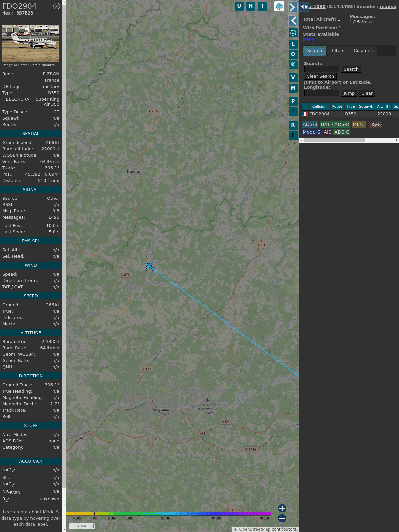Click the U map button
This screenshot has height=532, width=399.
point(239,6)
